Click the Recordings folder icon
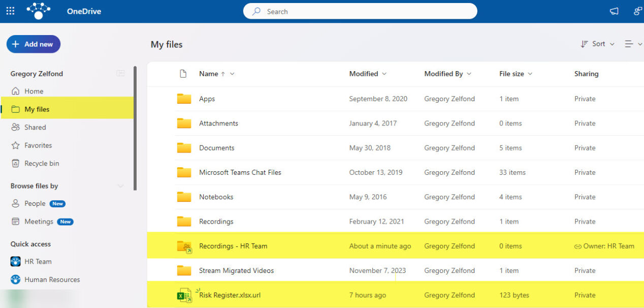This screenshot has height=308, width=644. [x=184, y=222]
